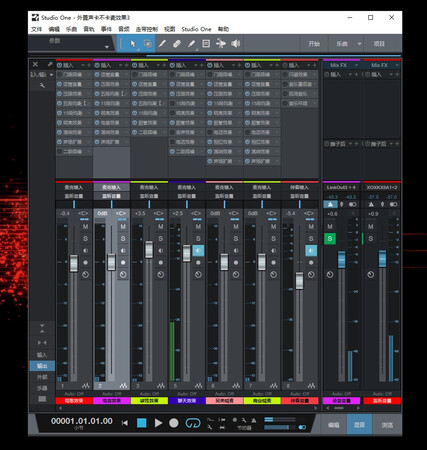Click the metronome icon in the transport bar

pyautogui.click(x=254, y=420)
